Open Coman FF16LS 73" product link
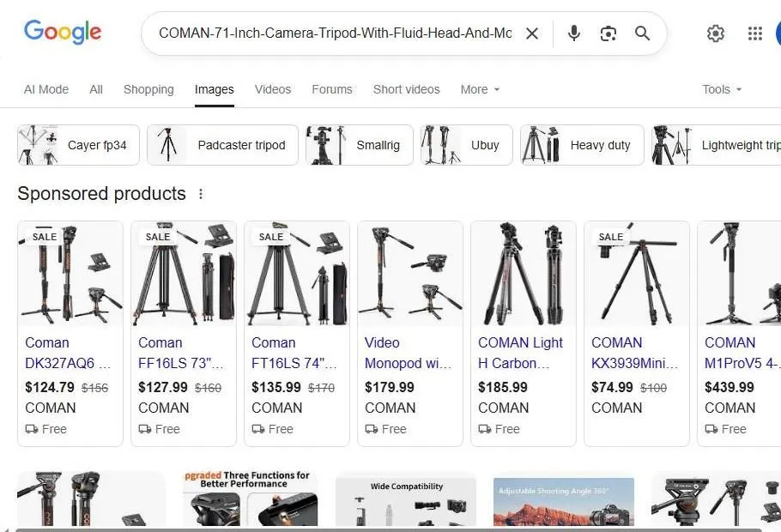781x532 pixels. 181,353
